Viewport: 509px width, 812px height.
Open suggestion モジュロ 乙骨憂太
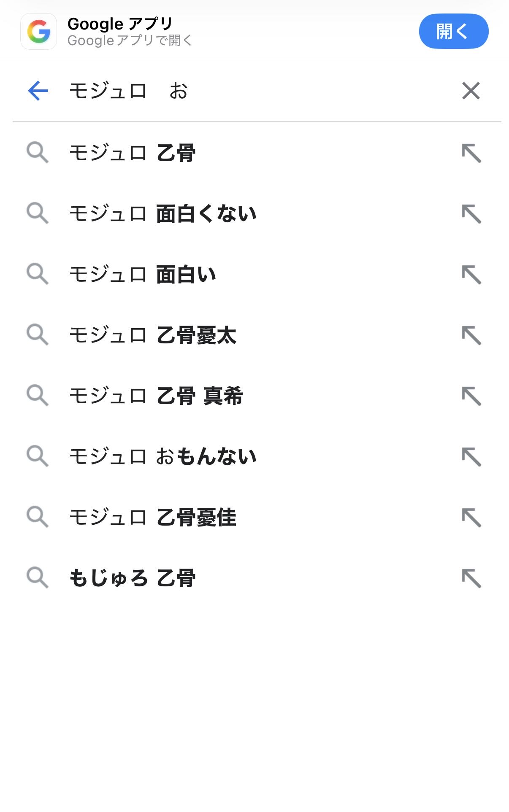153,335
